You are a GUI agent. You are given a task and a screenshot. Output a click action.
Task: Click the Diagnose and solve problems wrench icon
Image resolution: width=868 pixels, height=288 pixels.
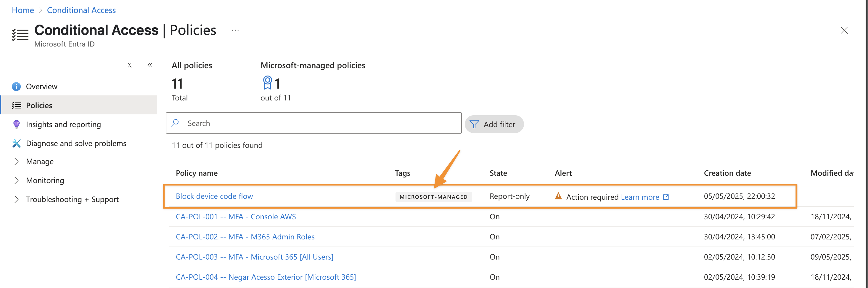[16, 143]
